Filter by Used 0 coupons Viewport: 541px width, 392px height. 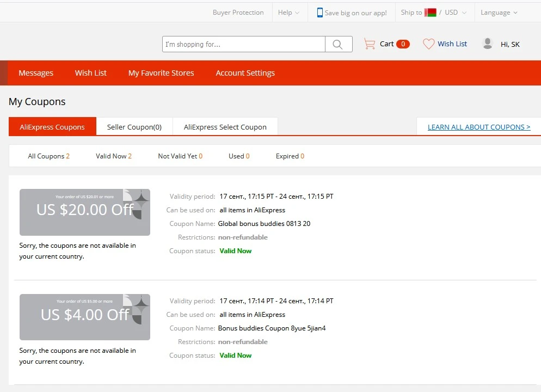tap(239, 156)
